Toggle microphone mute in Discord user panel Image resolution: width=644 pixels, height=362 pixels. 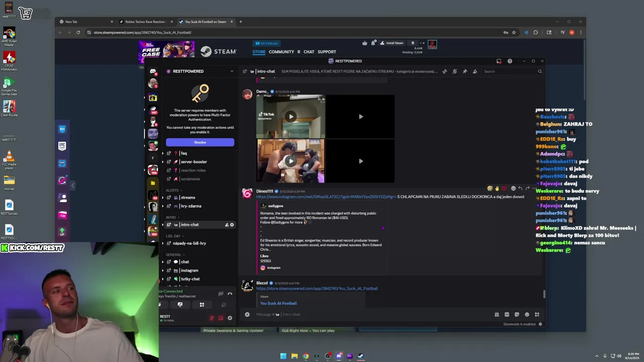tap(212, 318)
